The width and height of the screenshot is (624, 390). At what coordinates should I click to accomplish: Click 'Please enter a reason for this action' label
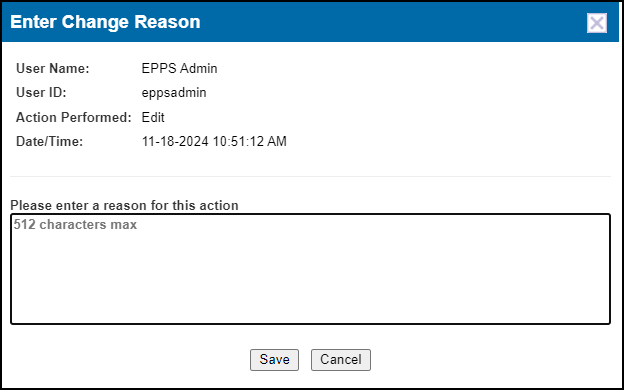coord(124,205)
